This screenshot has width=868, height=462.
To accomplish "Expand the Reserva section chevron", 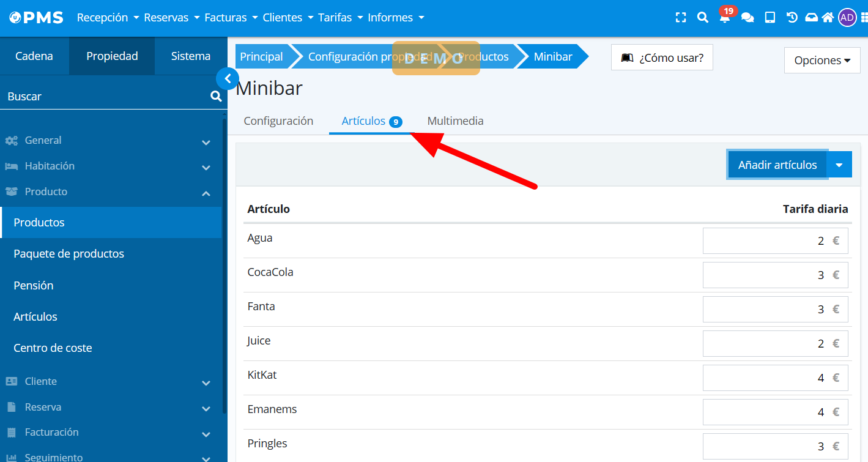I will [206, 408].
